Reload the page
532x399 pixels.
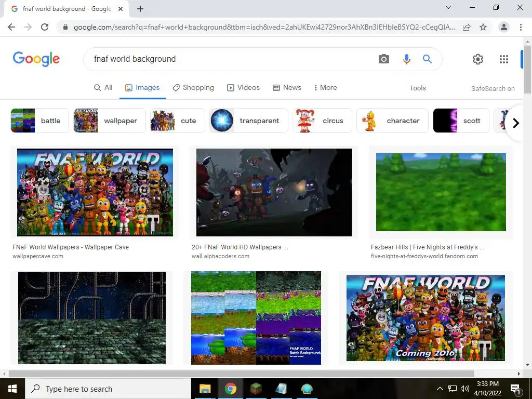pyautogui.click(x=45, y=27)
